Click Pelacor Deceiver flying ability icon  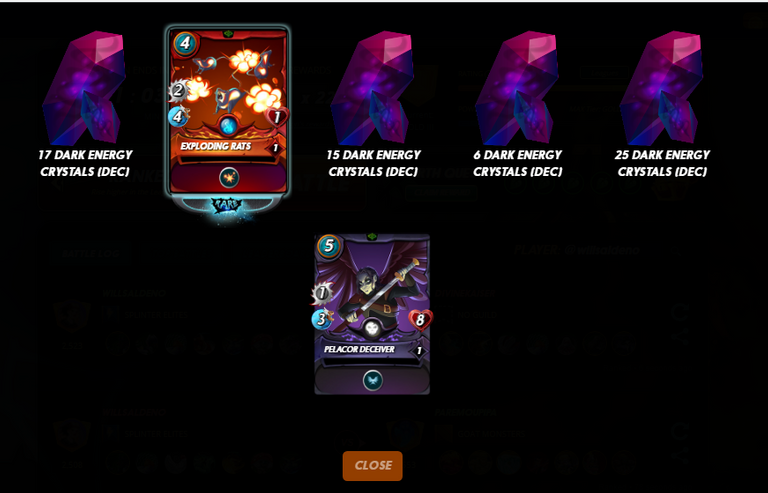(x=373, y=381)
